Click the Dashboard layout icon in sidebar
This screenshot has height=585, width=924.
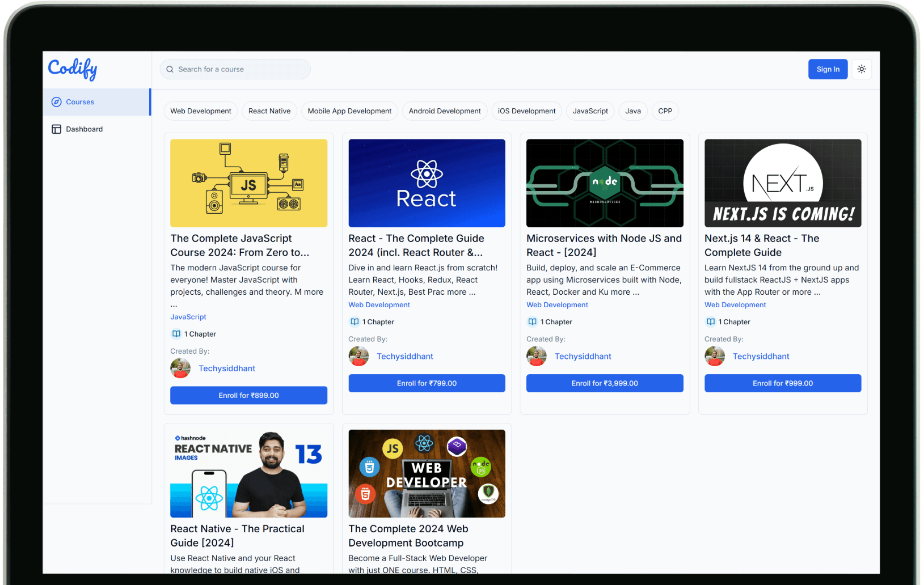tap(57, 129)
